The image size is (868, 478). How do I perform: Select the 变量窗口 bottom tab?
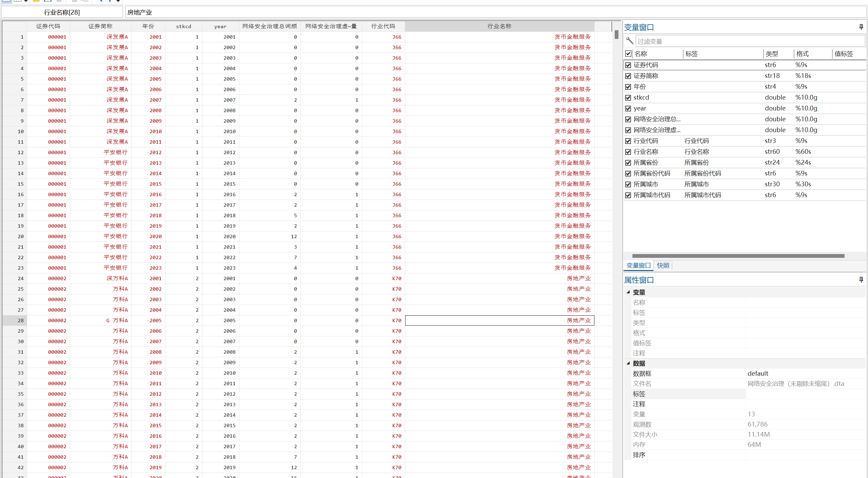[638, 266]
